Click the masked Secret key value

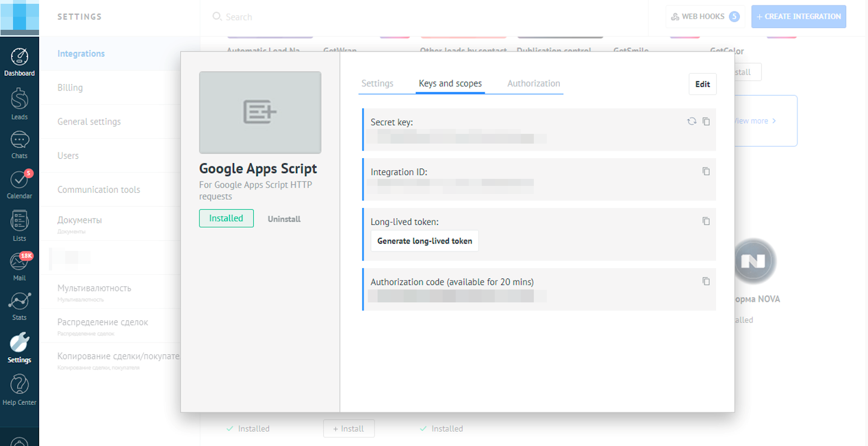click(456, 138)
